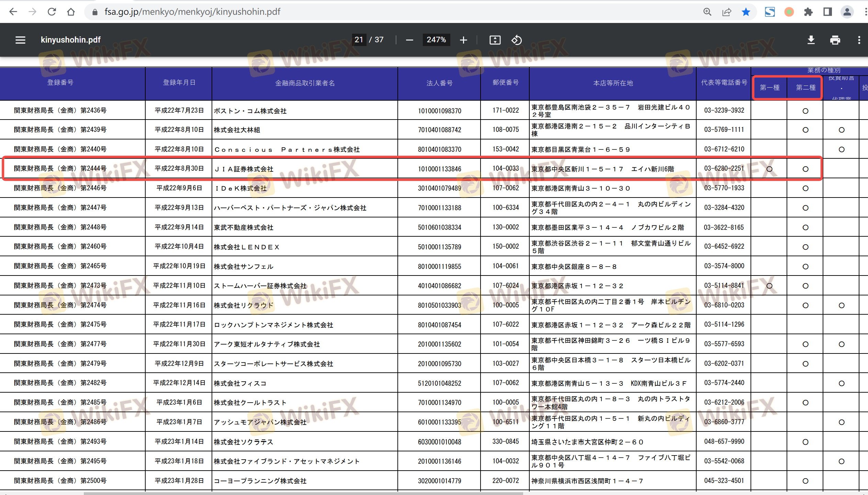
Task: Print the PDF document
Action: pyautogui.click(x=835, y=40)
